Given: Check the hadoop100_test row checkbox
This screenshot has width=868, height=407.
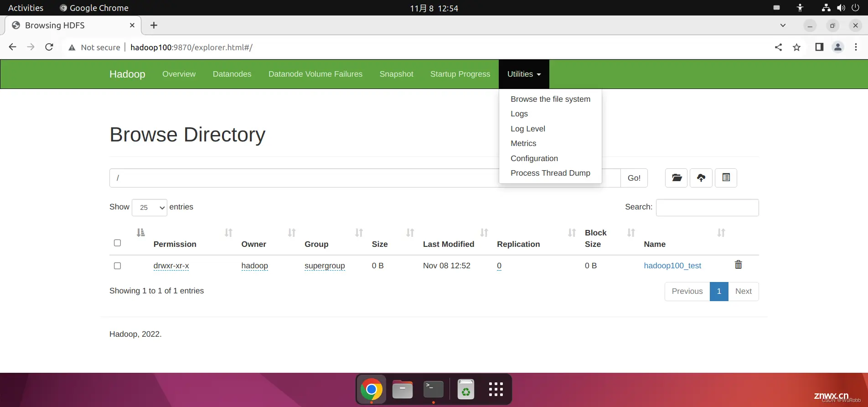Looking at the screenshot, I should click(117, 266).
